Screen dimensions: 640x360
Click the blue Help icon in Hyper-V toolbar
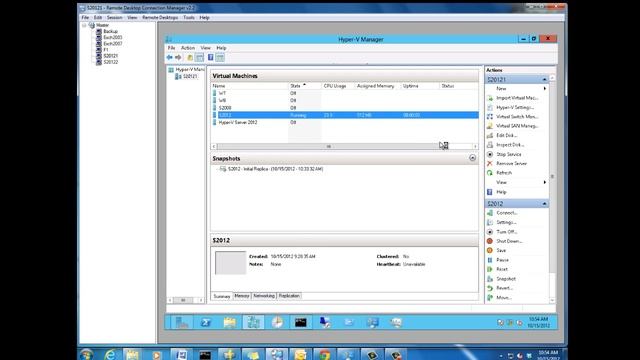210,58
